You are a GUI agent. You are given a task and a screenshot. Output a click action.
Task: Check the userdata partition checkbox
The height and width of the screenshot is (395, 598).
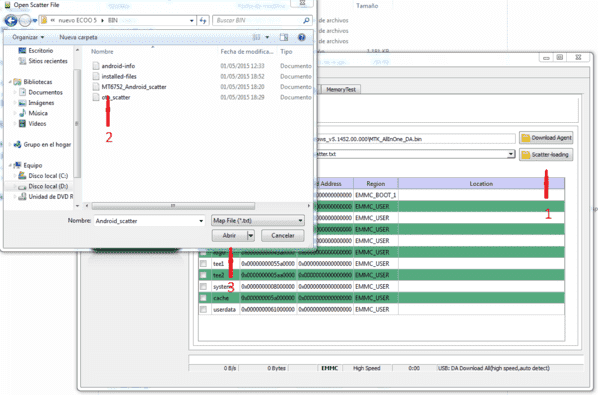[x=203, y=309]
